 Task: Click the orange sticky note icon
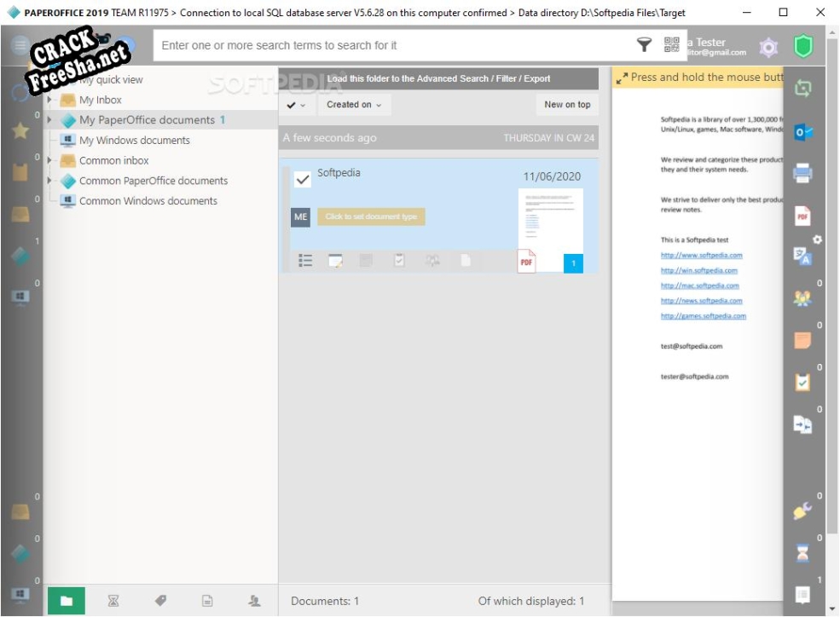(802, 340)
